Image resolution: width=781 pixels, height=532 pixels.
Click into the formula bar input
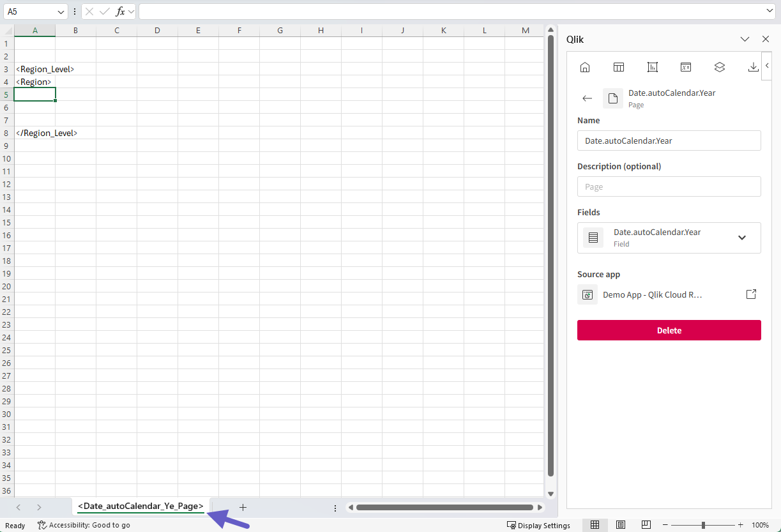[x=451, y=11]
